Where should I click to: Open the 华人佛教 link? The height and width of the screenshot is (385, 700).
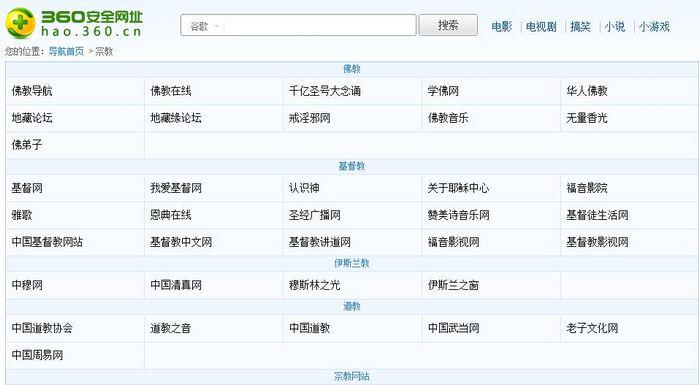(587, 91)
